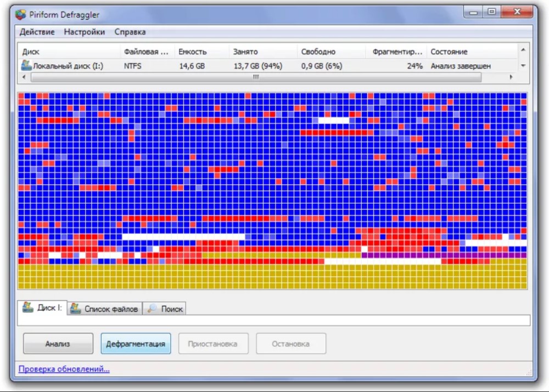This screenshot has width=549, height=392.
Task: Follow the Проверка обновлений link
Action: [x=64, y=369]
